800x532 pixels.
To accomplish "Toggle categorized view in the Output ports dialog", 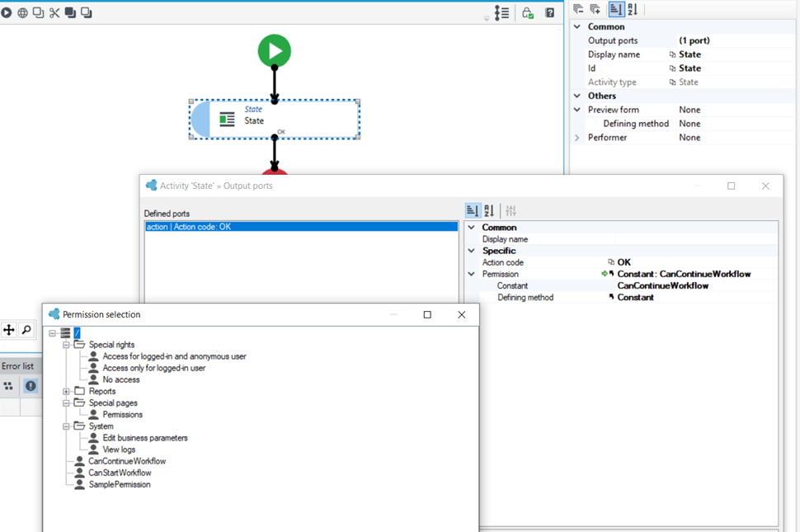I will click(x=473, y=210).
